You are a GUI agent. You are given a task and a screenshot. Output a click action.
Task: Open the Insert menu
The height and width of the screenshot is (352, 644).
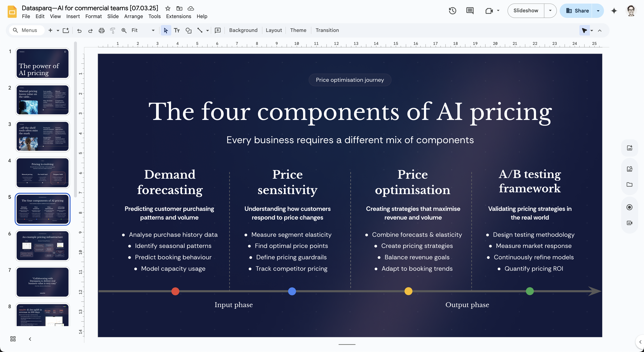[x=73, y=17]
